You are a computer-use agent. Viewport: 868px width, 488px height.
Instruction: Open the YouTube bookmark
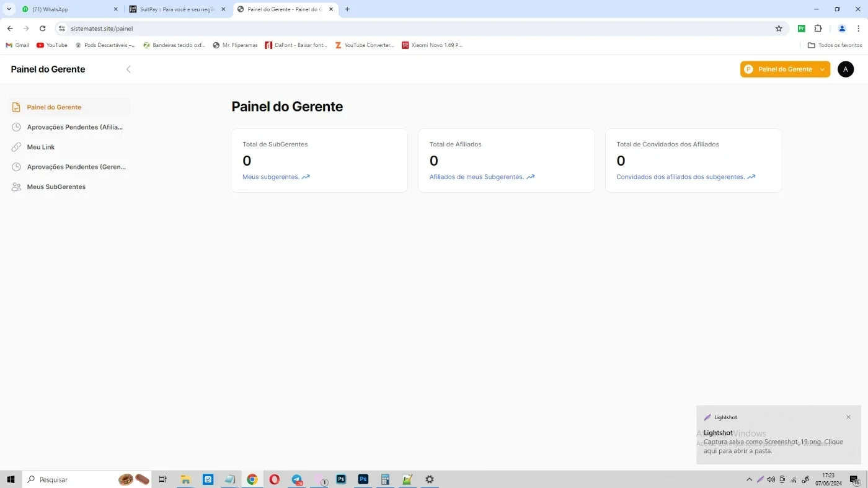point(52,45)
